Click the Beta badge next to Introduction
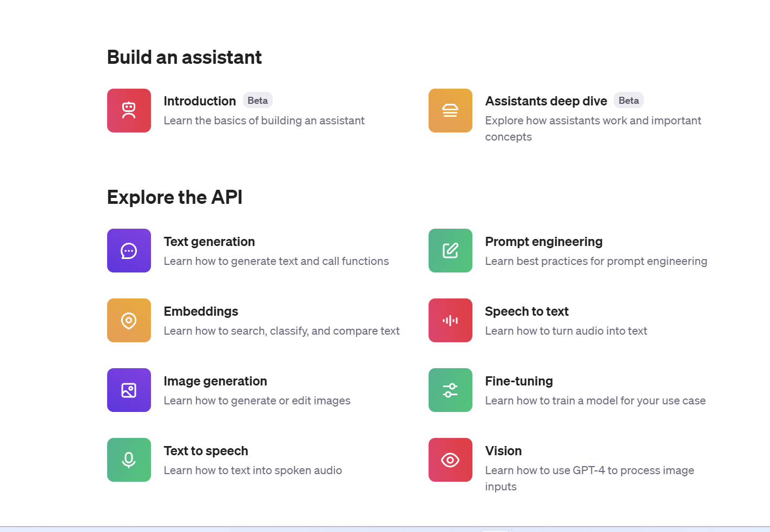 [257, 100]
